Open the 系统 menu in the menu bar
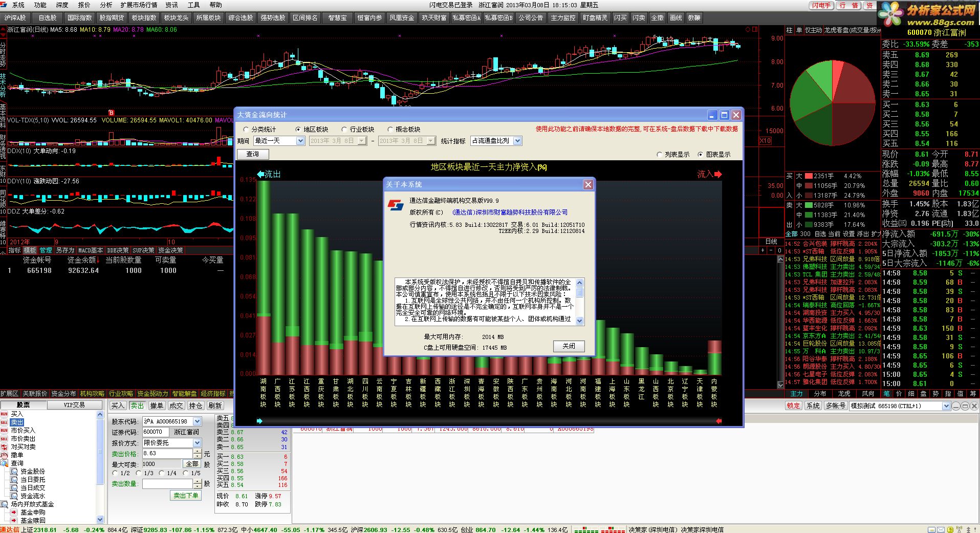The width and height of the screenshot is (980, 533). 18,5
